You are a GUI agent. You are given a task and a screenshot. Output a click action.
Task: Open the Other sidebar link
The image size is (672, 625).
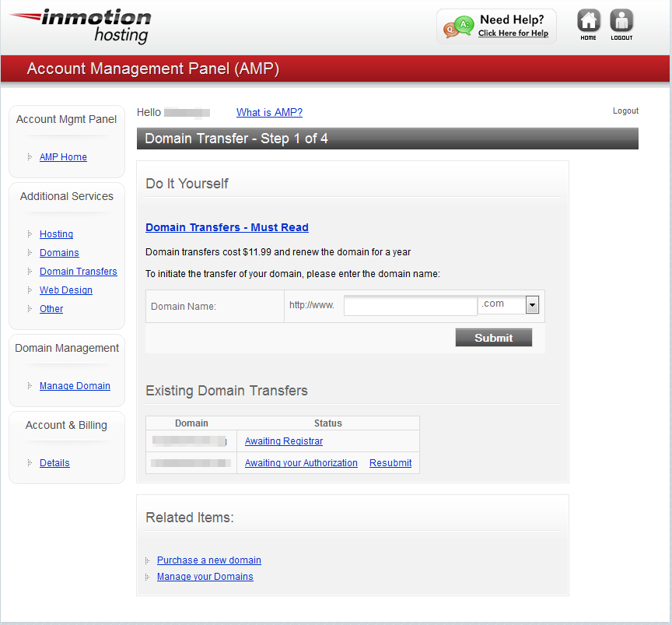pyautogui.click(x=51, y=309)
